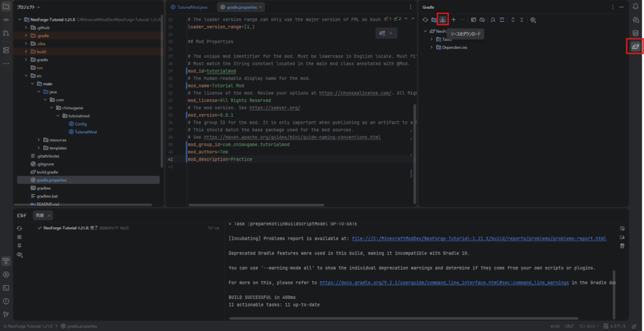Image resolution: width=644 pixels, height=331 pixels.
Task: Toggle pin tab icon in build panel
Action: pos(19,246)
